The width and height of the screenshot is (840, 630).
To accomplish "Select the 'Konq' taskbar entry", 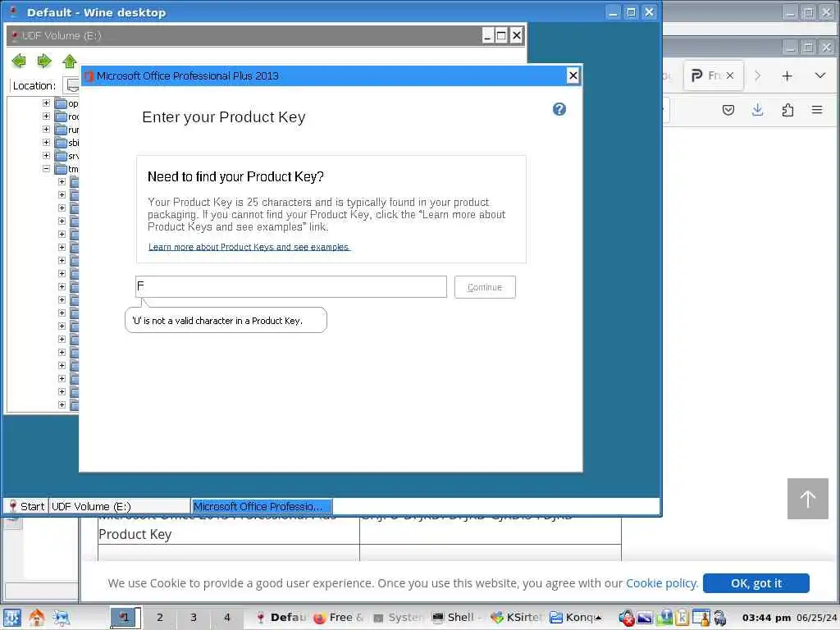I will [573, 618].
